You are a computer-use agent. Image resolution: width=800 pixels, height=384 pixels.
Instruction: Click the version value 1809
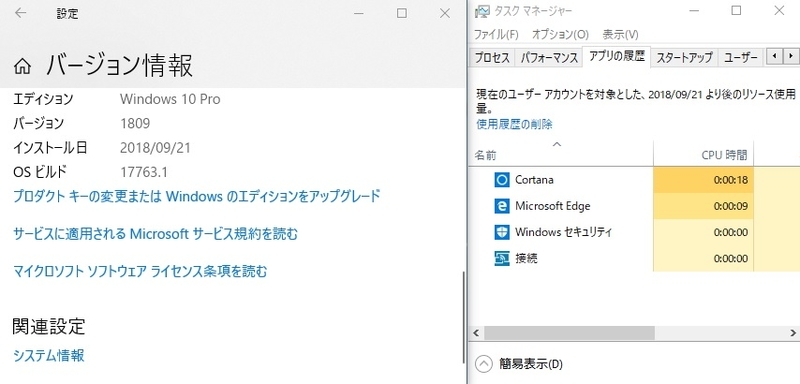tap(135, 123)
